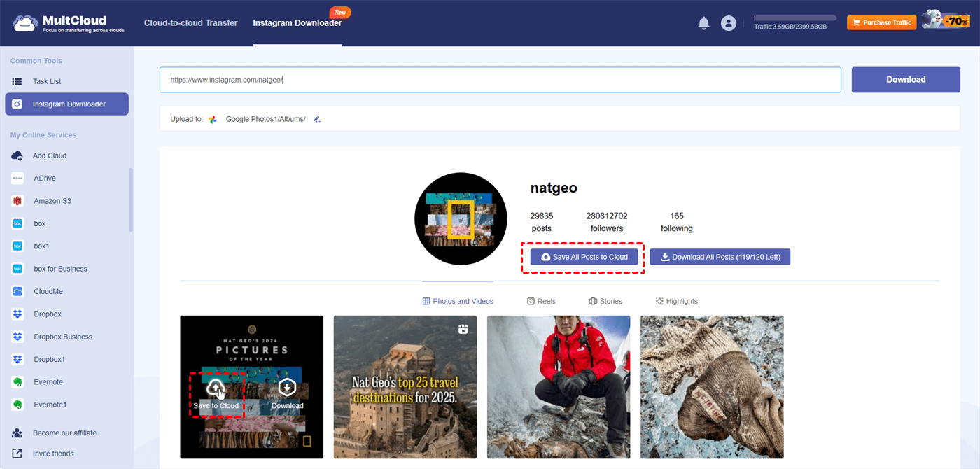Select the CloudMe icon
980x469 pixels.
point(17,291)
